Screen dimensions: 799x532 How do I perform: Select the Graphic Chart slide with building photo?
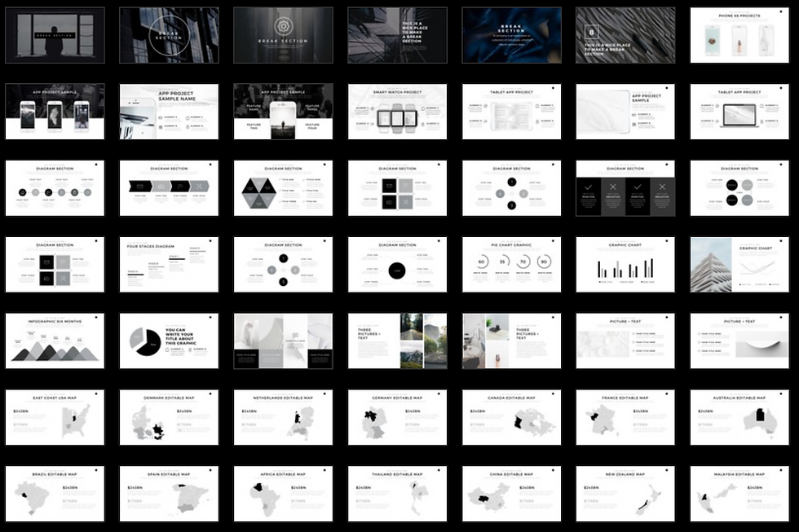click(x=739, y=265)
